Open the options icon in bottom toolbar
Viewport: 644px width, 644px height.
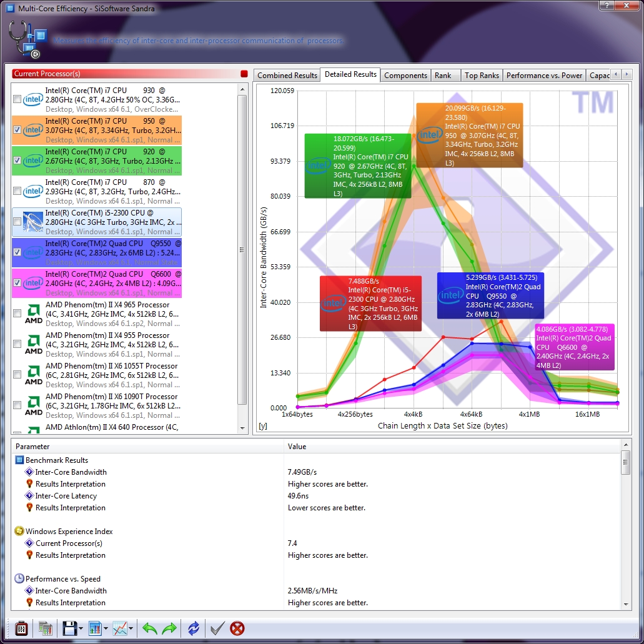point(21,628)
